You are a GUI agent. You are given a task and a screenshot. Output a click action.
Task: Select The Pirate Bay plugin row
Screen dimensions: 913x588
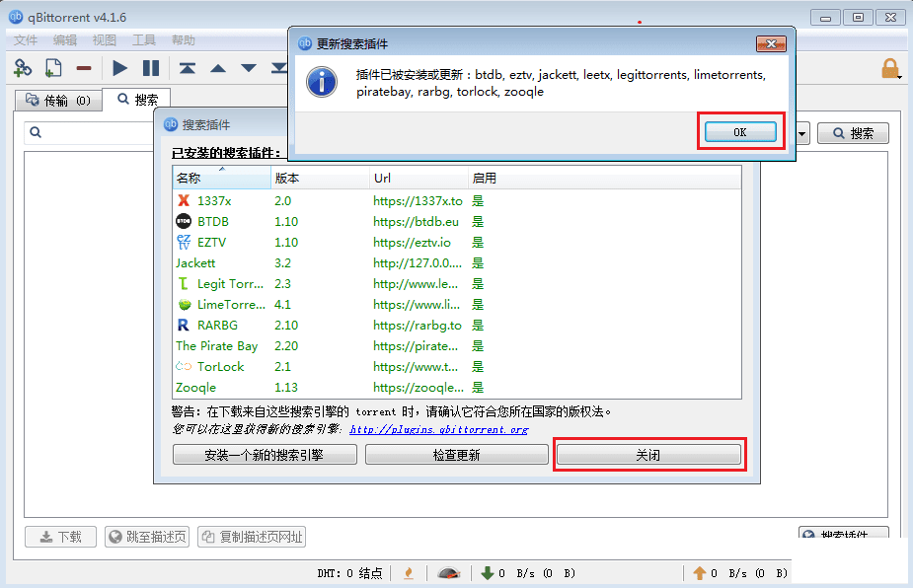click(216, 346)
